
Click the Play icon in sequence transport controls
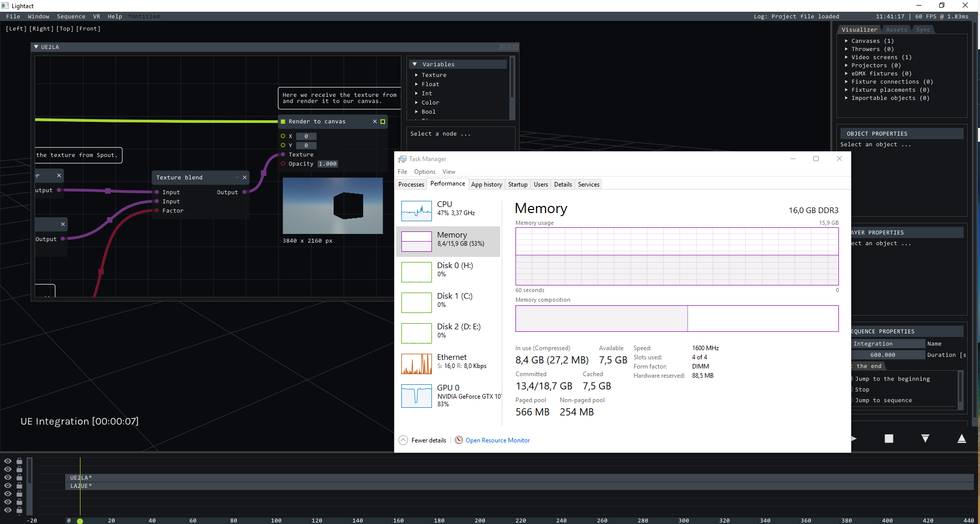click(x=854, y=438)
